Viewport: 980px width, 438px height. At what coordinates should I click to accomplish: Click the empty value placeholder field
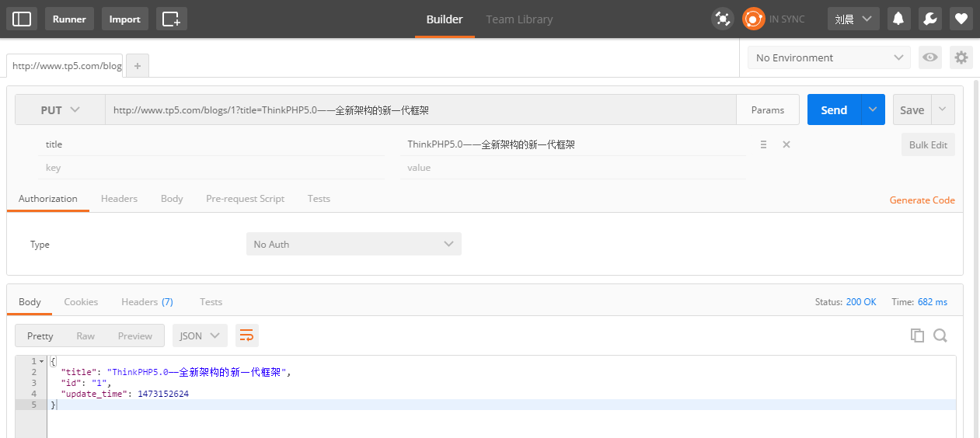click(x=574, y=168)
